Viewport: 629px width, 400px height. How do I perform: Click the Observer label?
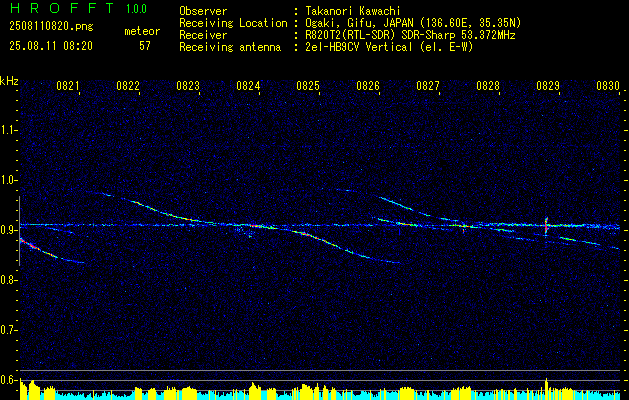(203, 11)
